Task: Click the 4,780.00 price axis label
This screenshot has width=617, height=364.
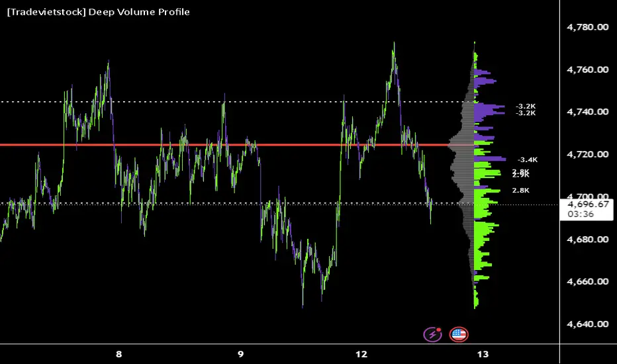Action: (x=587, y=27)
